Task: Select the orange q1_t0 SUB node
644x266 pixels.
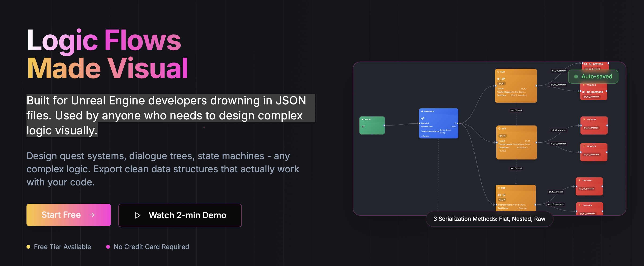Action: click(x=516, y=86)
